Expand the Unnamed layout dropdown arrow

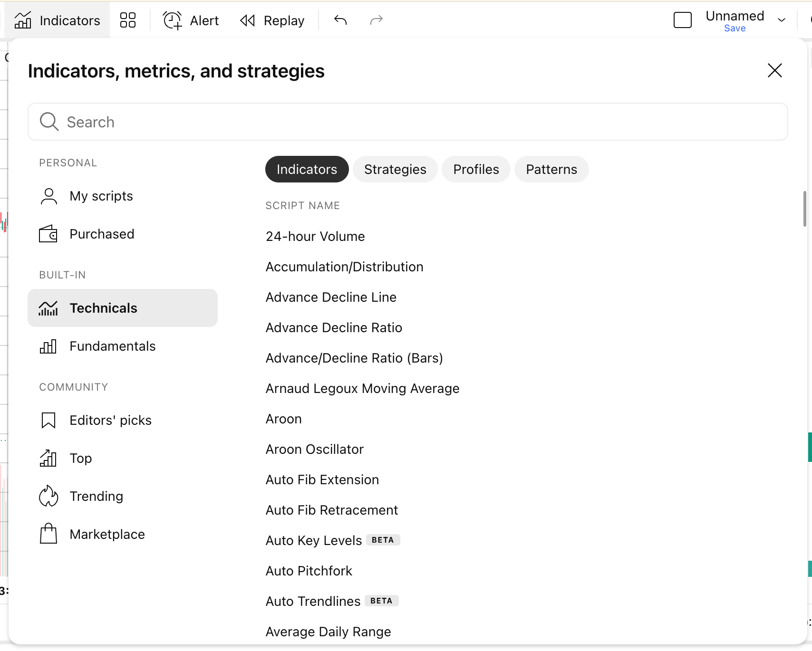[782, 20]
